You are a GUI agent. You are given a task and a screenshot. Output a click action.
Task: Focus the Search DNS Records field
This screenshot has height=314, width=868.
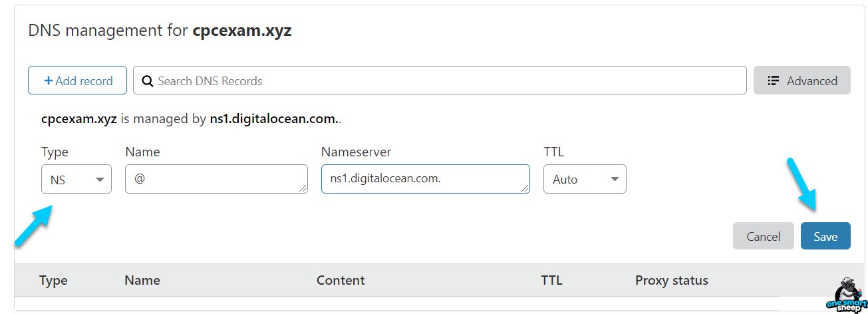click(x=440, y=80)
